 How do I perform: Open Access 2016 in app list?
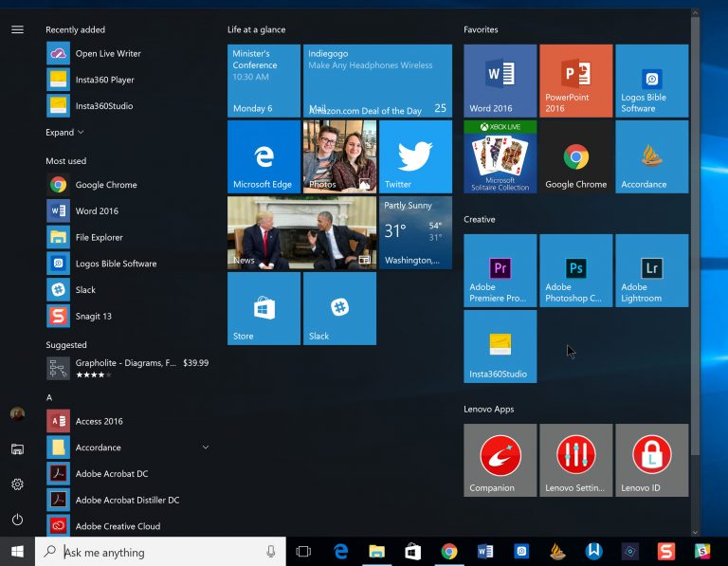pos(128,421)
